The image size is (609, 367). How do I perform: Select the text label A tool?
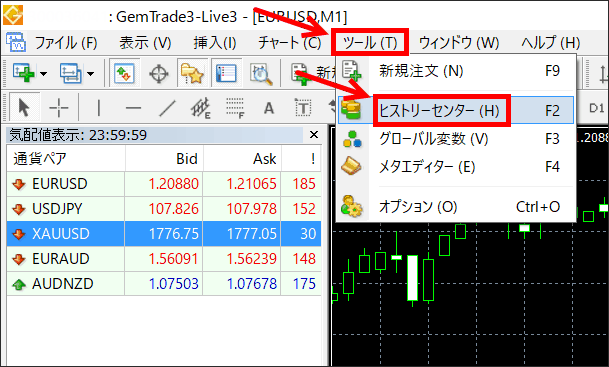coord(269,108)
